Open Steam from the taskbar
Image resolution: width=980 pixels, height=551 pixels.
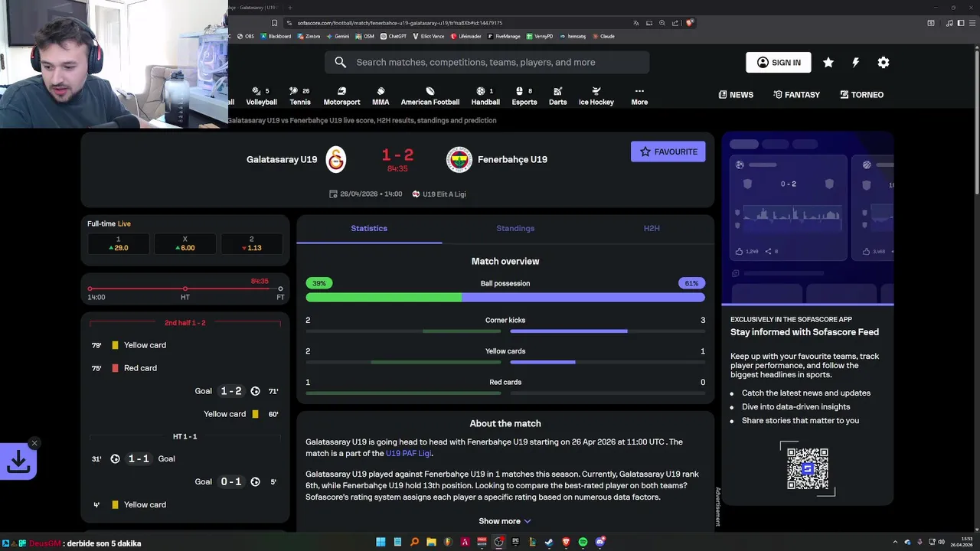(549, 542)
